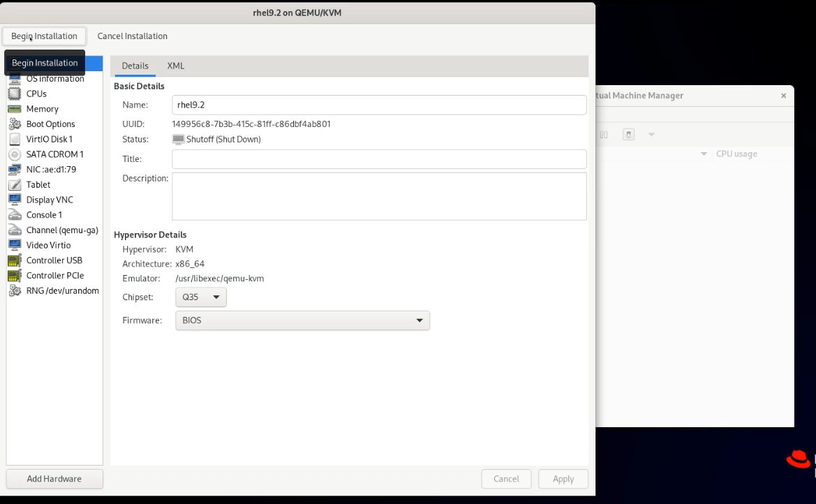Select the Display VNC row label
The width and height of the screenshot is (816, 504).
[50, 200]
